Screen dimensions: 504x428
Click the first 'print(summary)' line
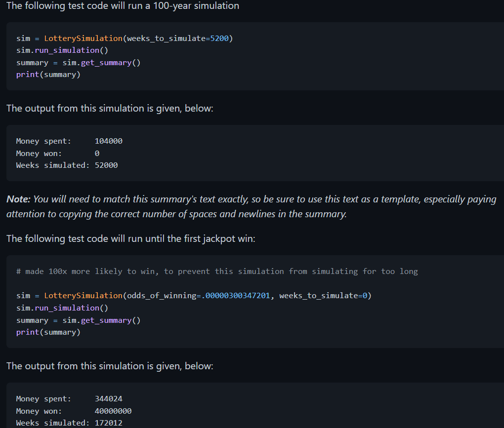point(48,75)
